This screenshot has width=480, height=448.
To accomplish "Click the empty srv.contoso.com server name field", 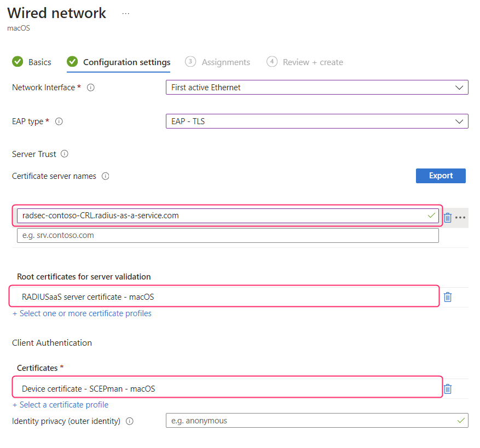I will tap(228, 236).
